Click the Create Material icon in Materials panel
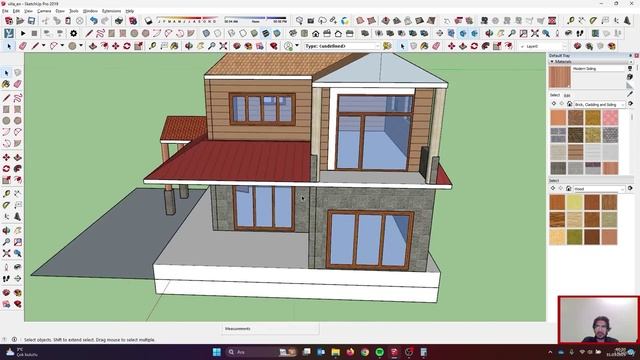This screenshot has height=360, width=640. point(630,77)
